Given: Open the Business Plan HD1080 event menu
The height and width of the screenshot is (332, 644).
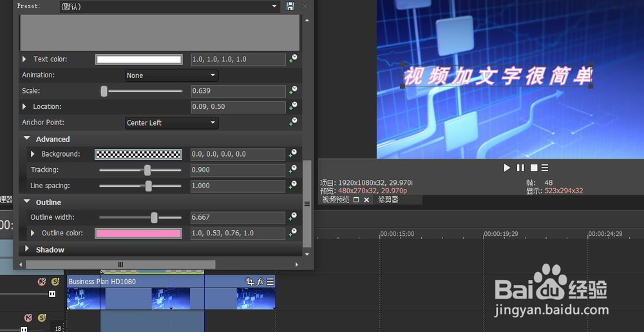Looking at the screenshot, I should (270, 282).
